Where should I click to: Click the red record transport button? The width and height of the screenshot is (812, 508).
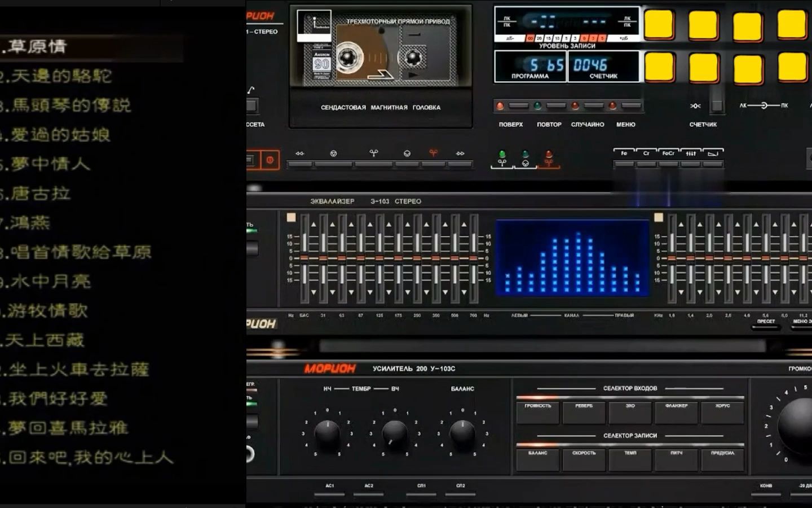pos(433,164)
